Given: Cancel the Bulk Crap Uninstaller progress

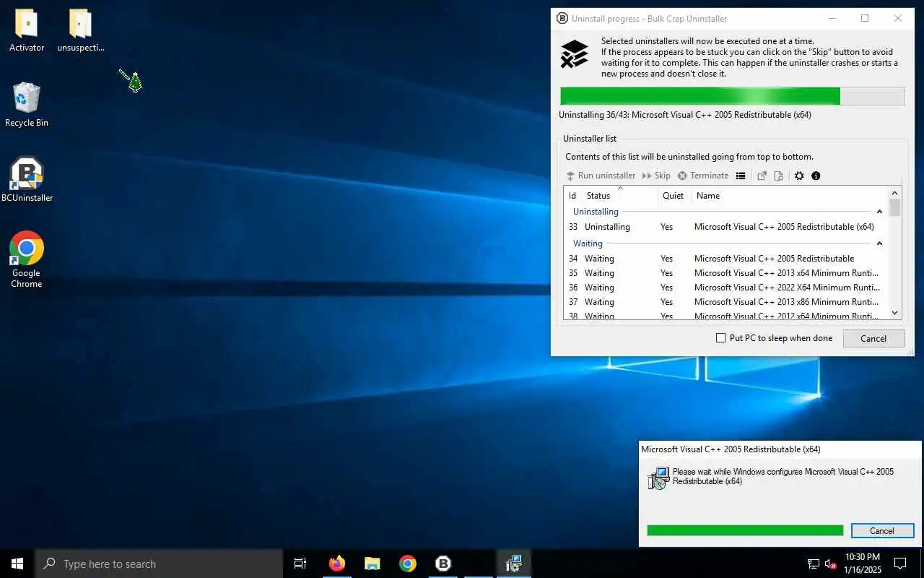Looking at the screenshot, I should (x=873, y=339).
